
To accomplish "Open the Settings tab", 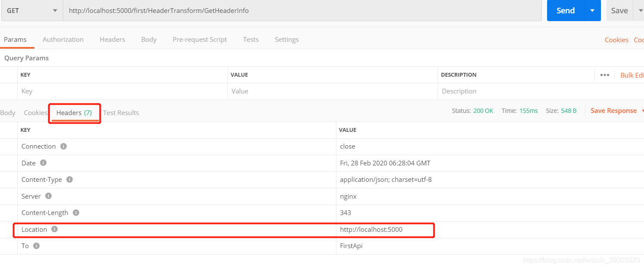I will point(286,40).
